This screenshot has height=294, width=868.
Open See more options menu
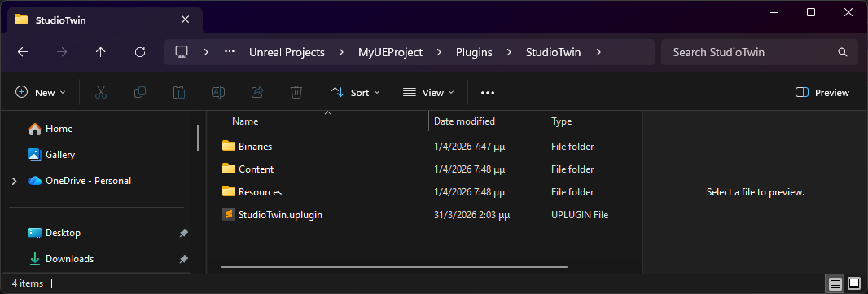click(487, 93)
